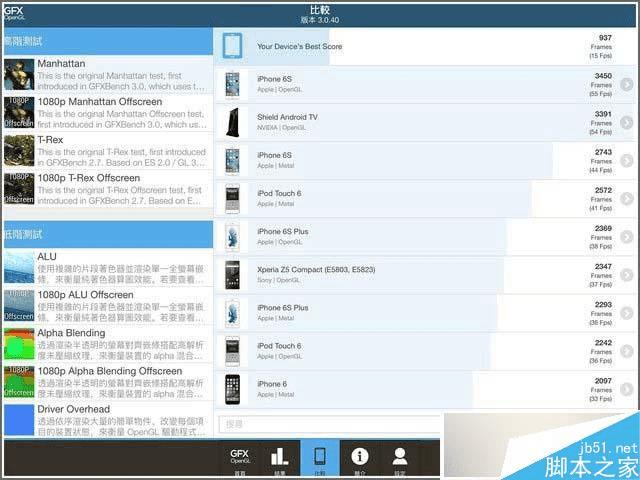Click the T-Rex test thumbnail
Screen dimensions: 640x480
[x=19, y=151]
